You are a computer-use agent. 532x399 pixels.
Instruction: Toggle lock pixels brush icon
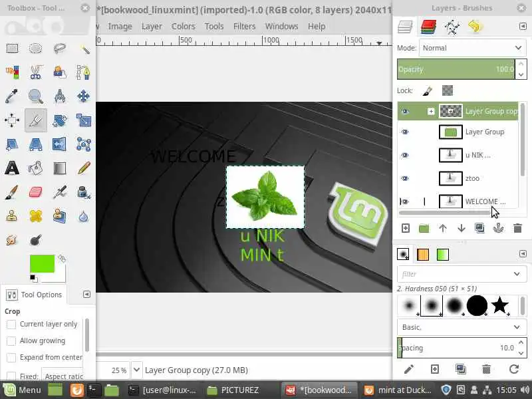coord(427,90)
